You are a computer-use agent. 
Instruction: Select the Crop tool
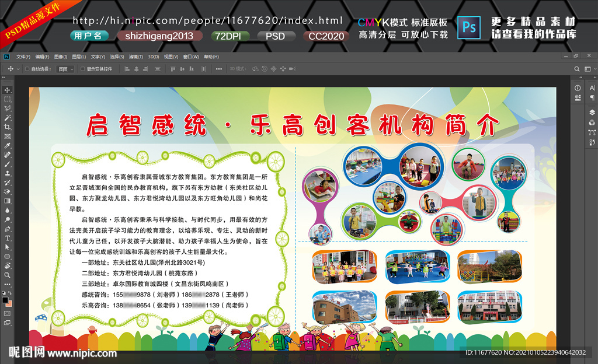[x=7, y=127]
